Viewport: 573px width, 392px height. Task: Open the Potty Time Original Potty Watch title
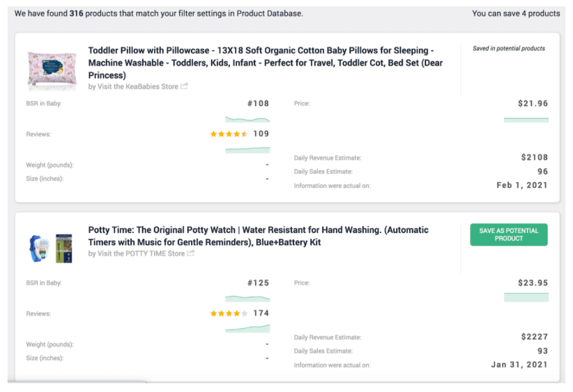[x=258, y=236]
